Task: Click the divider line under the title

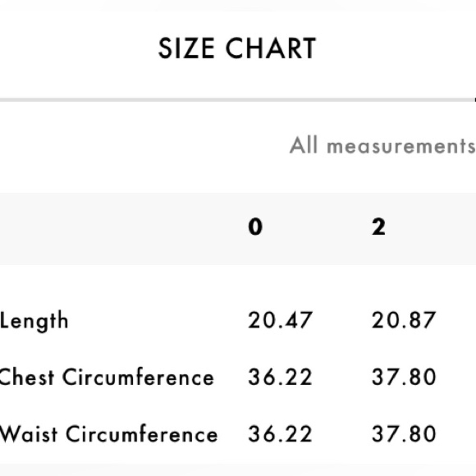Action: (x=238, y=100)
